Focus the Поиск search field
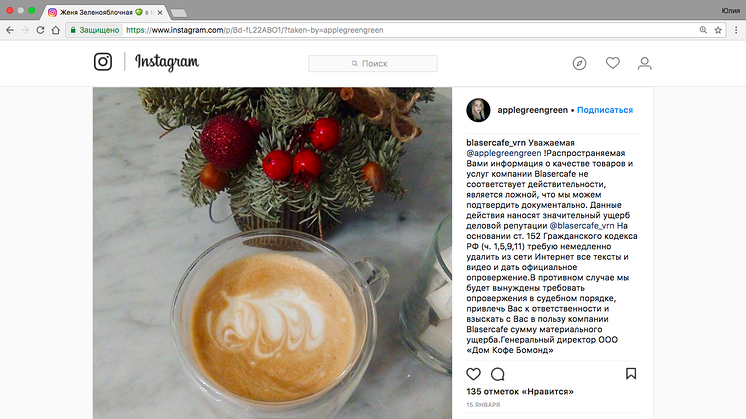Screen dimensions: 746x419 coord(373,63)
